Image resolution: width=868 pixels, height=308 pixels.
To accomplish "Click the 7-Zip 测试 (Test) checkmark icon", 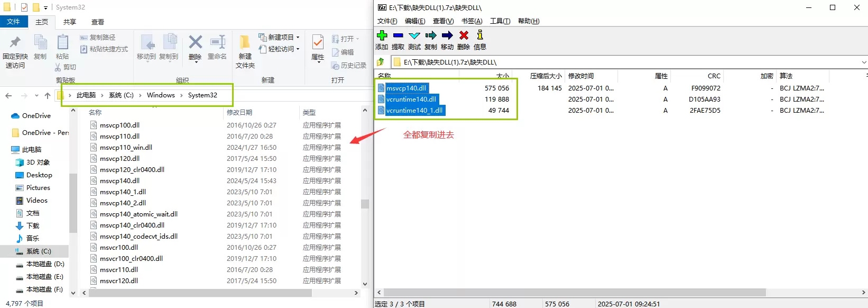I will (414, 35).
